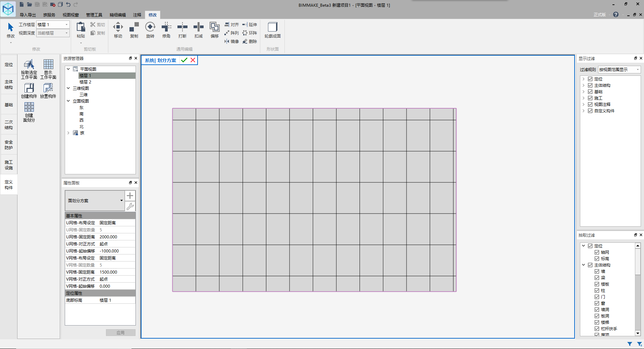Confirm the 划分方案 with green checkmark
The image size is (644, 349).
[184, 60]
